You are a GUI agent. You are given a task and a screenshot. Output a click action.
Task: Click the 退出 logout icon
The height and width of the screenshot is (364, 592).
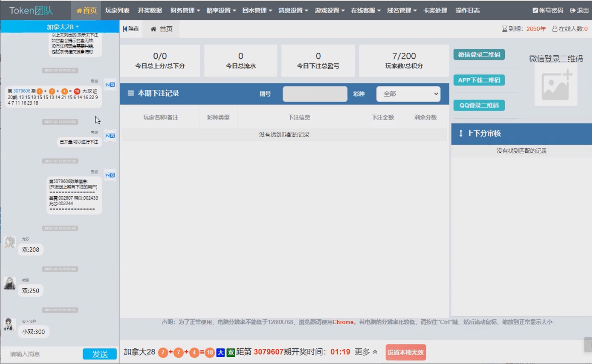tap(572, 11)
